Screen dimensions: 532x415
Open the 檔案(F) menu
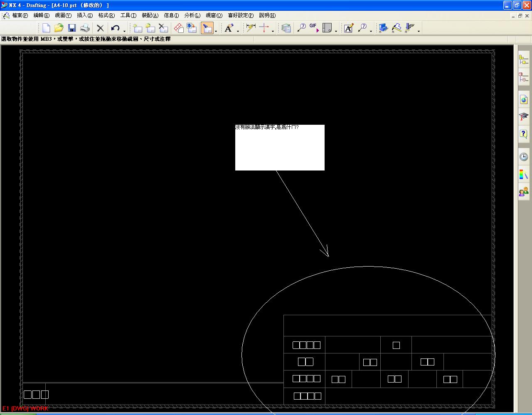click(x=20, y=15)
